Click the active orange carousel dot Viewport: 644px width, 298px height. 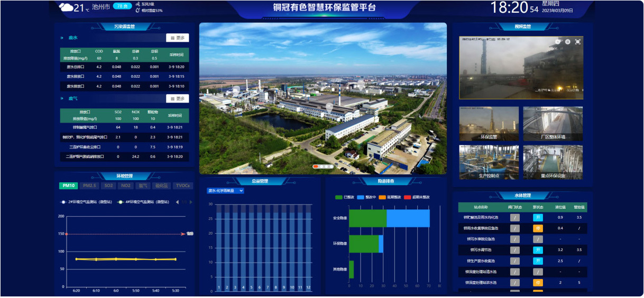click(x=316, y=166)
